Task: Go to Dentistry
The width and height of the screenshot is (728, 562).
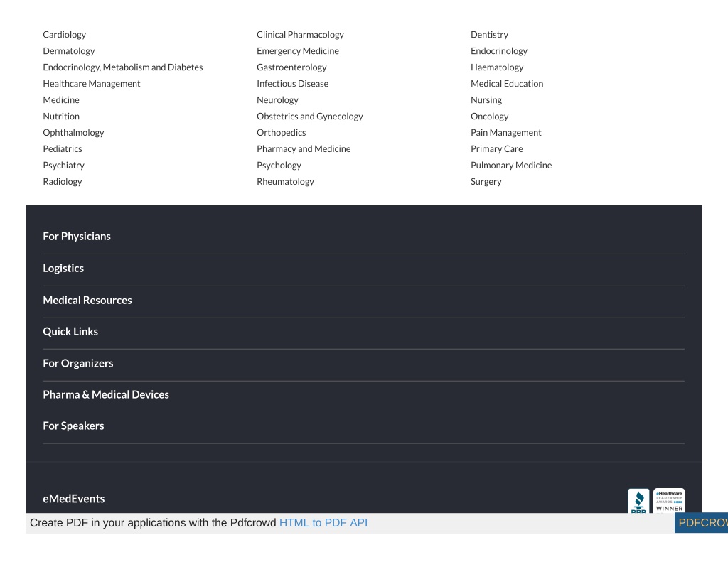Action: (x=489, y=35)
